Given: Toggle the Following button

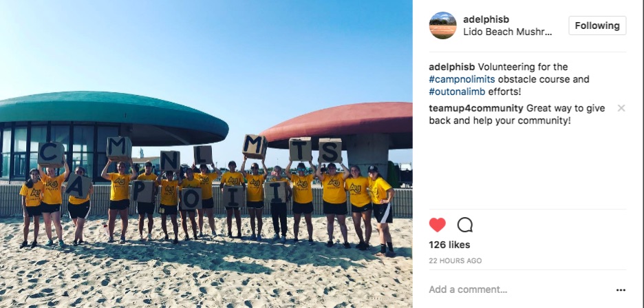Looking at the screenshot, I should coord(597,25).
